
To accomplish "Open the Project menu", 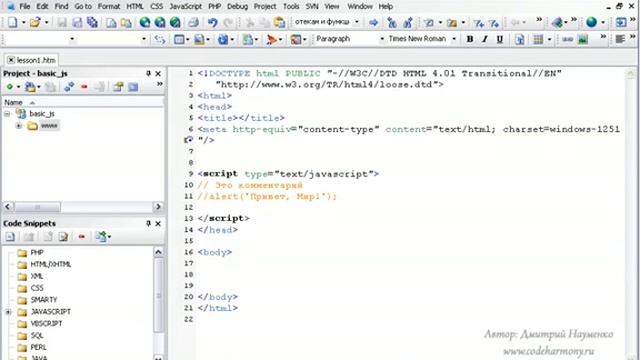I will [x=265, y=7].
